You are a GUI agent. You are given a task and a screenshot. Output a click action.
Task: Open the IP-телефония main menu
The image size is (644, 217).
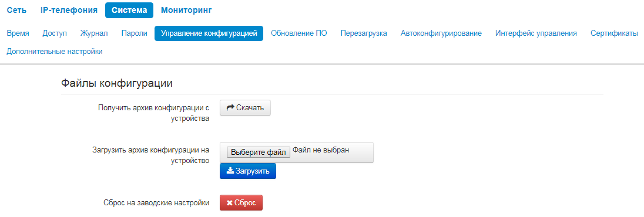pos(69,10)
